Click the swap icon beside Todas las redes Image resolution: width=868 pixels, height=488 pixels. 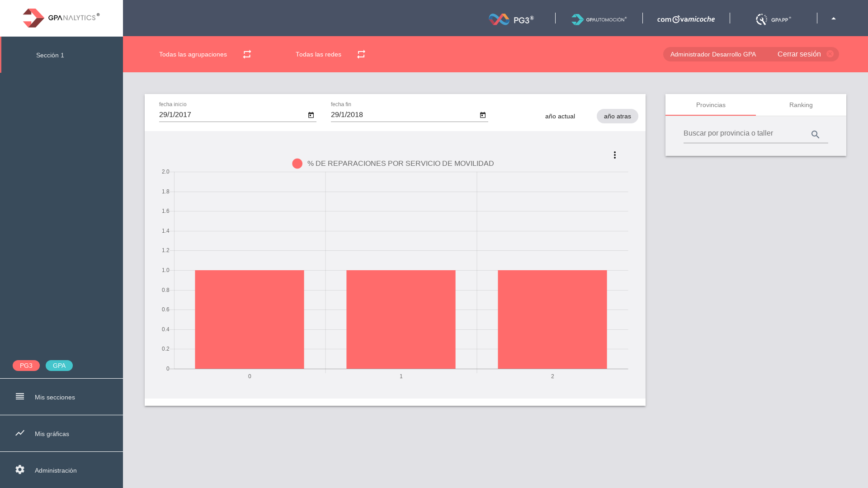pyautogui.click(x=361, y=54)
